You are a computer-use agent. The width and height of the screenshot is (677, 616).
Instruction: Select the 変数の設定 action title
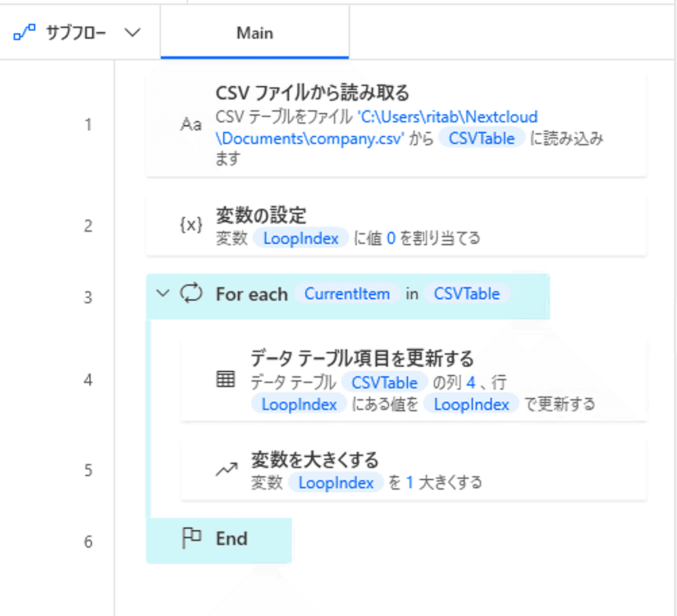tap(261, 215)
